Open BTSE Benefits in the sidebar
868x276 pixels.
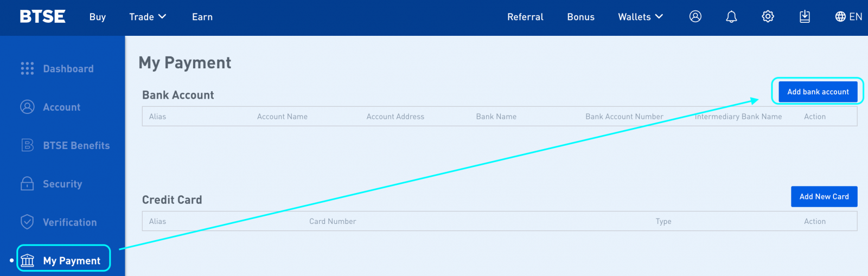tap(76, 145)
